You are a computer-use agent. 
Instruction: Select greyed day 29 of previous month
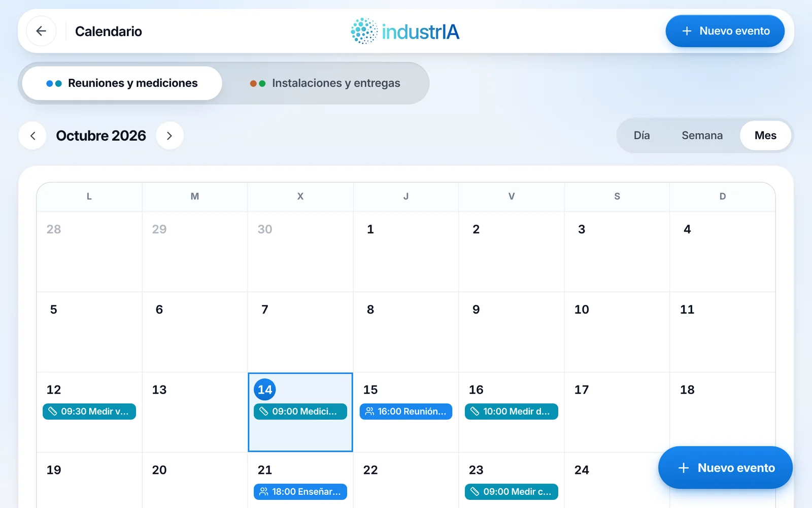(195, 252)
